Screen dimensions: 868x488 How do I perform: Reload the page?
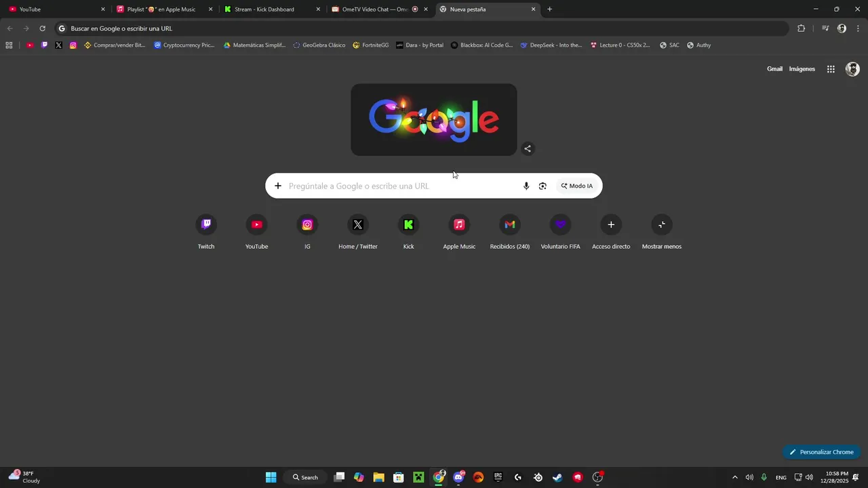point(42,28)
